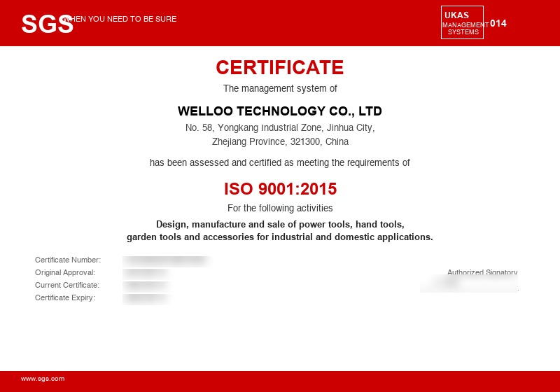Click 'Zhejiang Province, 321300, China' line
The image size is (560, 392).
280,141
